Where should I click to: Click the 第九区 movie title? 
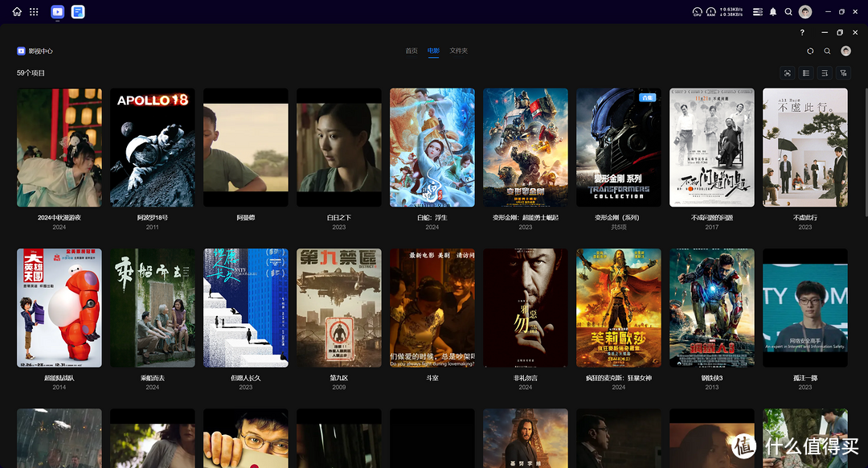pos(338,377)
